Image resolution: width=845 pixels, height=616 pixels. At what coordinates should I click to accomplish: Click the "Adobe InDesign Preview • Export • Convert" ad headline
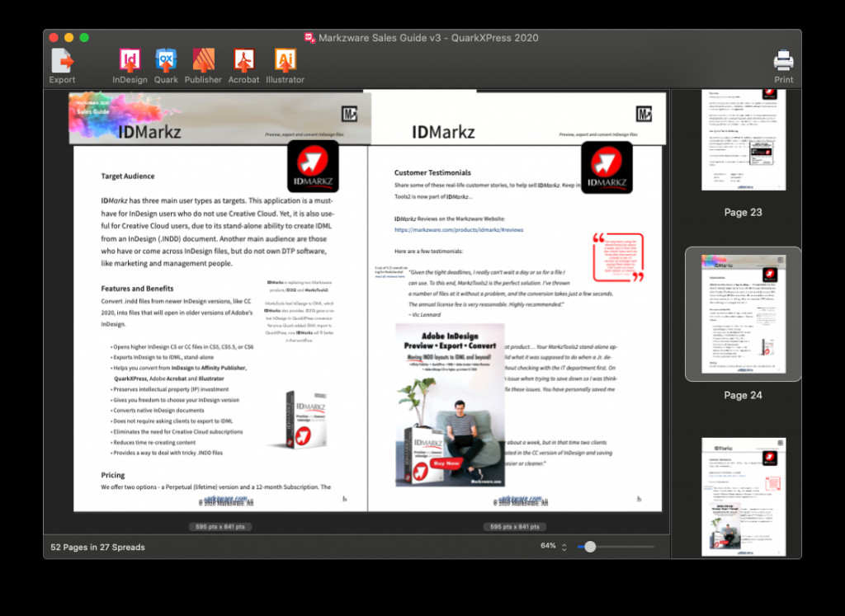[x=451, y=341]
